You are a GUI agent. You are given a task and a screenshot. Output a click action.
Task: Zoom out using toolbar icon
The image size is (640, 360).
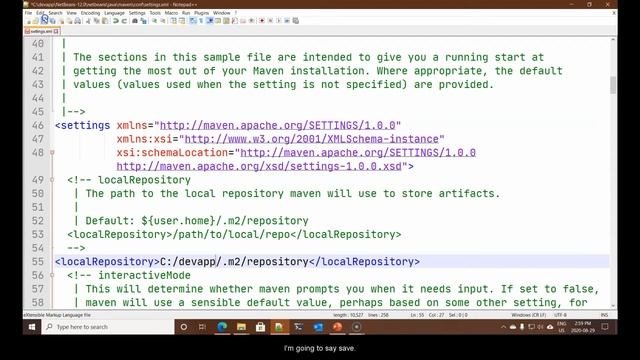[x=162, y=20]
